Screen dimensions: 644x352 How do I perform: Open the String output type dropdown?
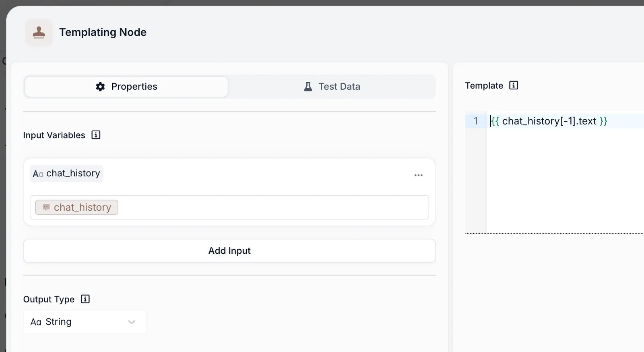[x=85, y=322]
